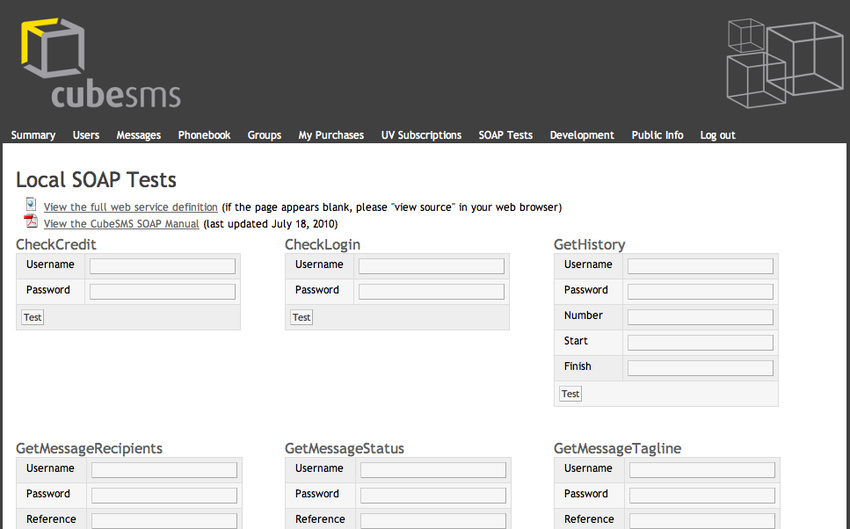850x529 pixels.
Task: Click the web service definition document icon
Action: tap(31, 204)
